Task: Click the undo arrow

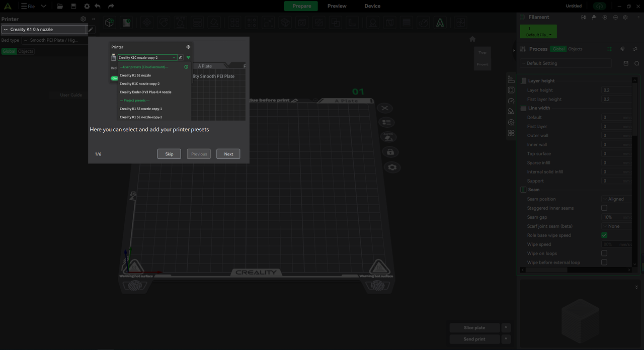Action: pos(98,6)
